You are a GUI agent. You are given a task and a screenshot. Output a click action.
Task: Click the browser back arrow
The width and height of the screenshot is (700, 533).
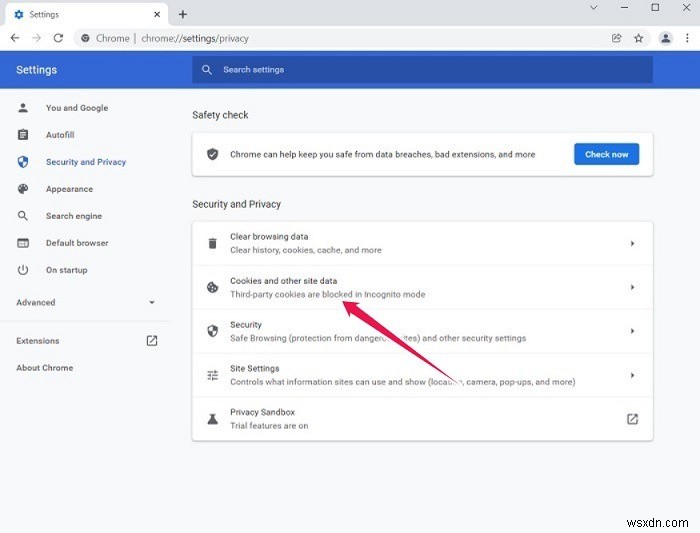pos(15,38)
